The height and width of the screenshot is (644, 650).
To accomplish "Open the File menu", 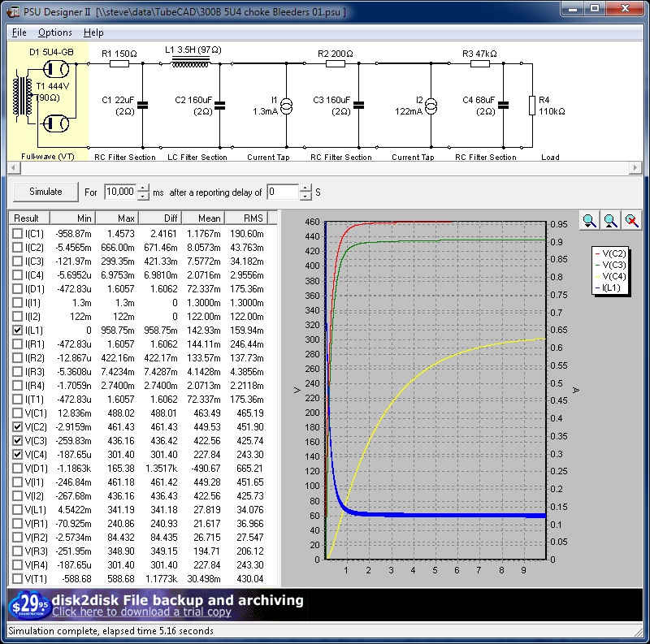I will click(x=19, y=32).
